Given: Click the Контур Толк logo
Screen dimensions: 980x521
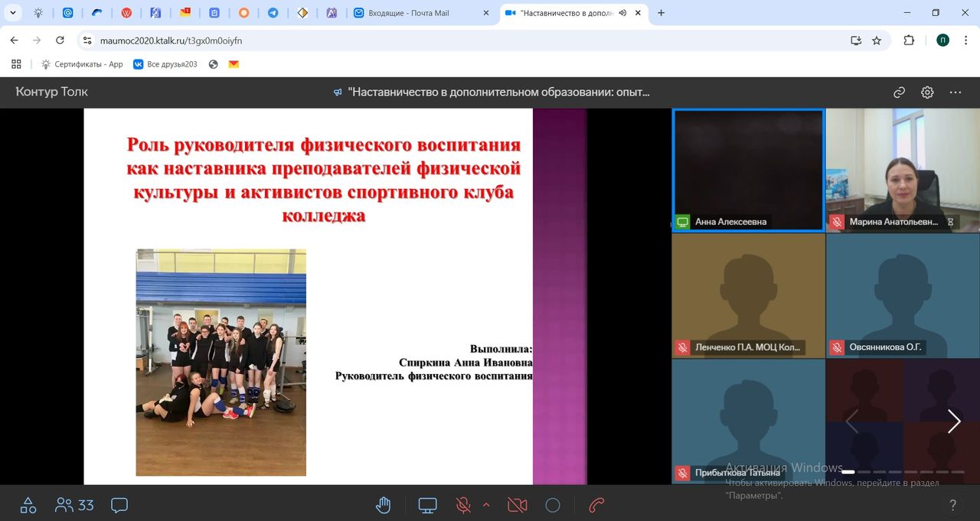Looking at the screenshot, I should pyautogui.click(x=52, y=92).
